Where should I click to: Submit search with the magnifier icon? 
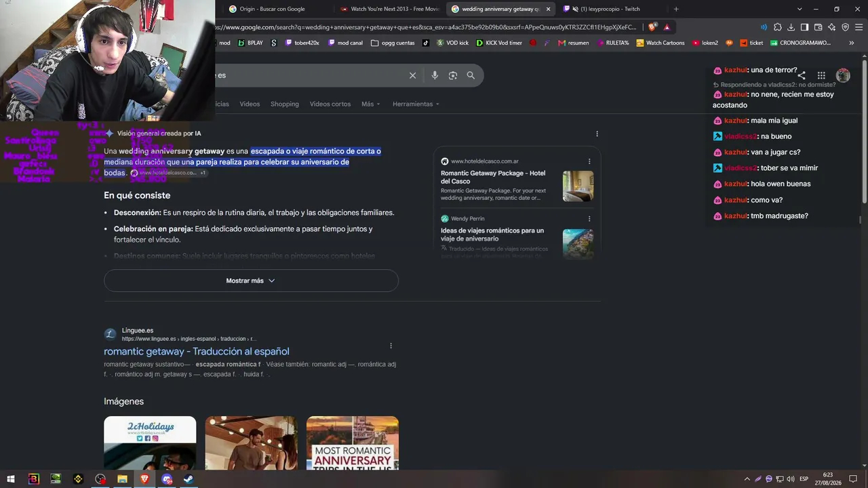[471, 75]
